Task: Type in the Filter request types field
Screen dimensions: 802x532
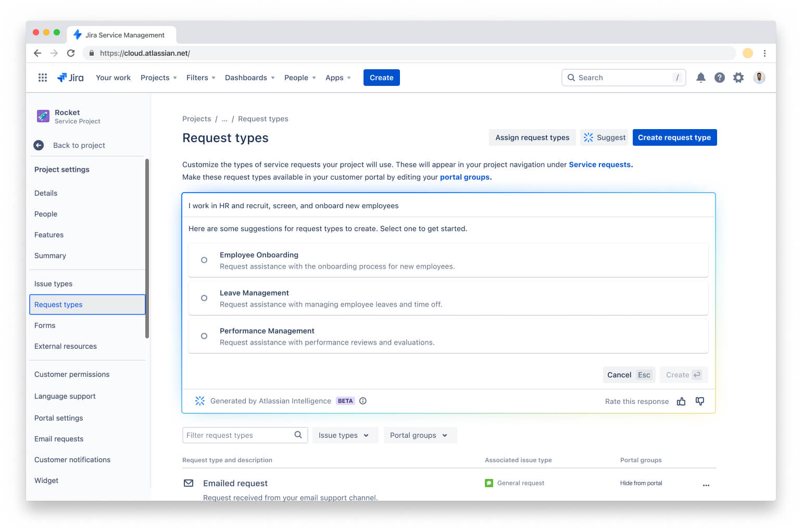Action: pos(237,435)
